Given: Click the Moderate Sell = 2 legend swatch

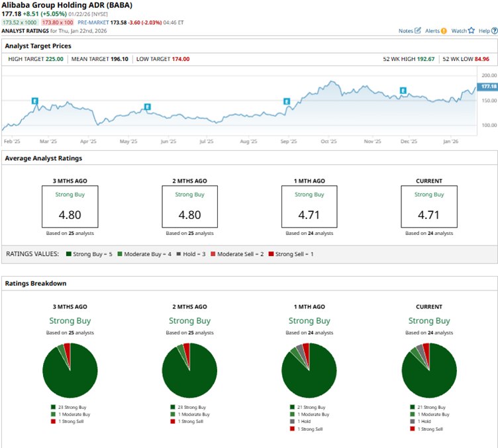Looking at the screenshot, I should pos(212,254).
